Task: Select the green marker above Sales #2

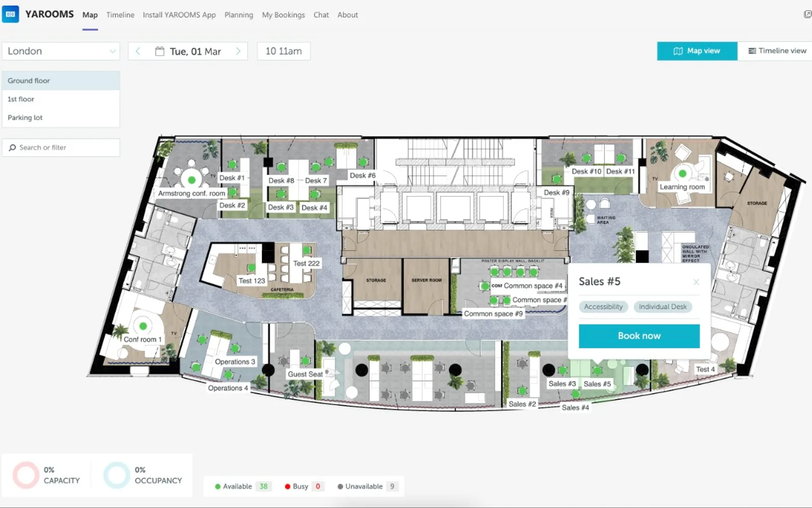Action: click(522, 391)
